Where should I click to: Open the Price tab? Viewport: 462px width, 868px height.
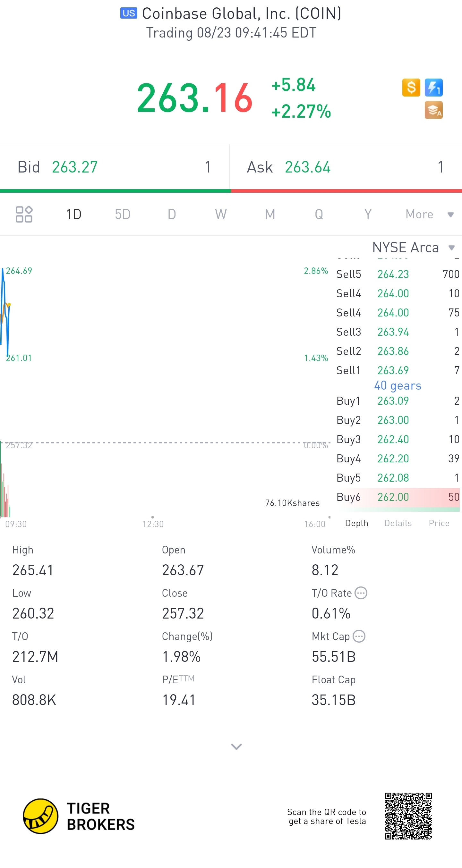[439, 523]
